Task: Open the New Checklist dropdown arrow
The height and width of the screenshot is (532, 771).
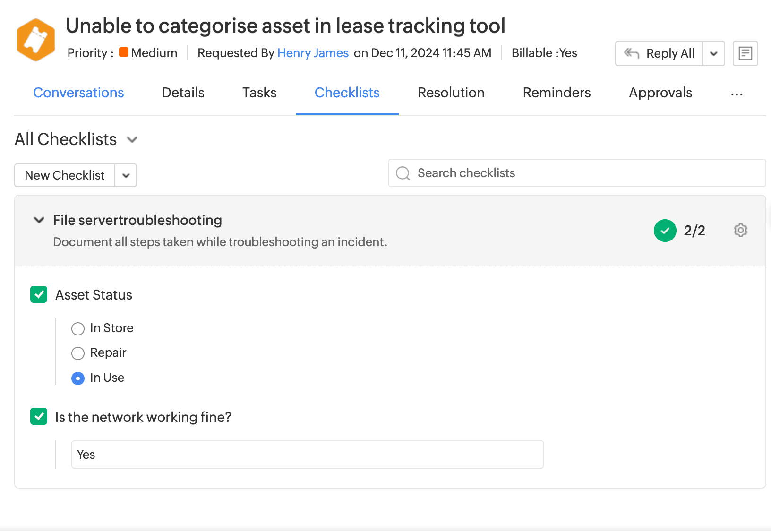Action: click(x=126, y=175)
